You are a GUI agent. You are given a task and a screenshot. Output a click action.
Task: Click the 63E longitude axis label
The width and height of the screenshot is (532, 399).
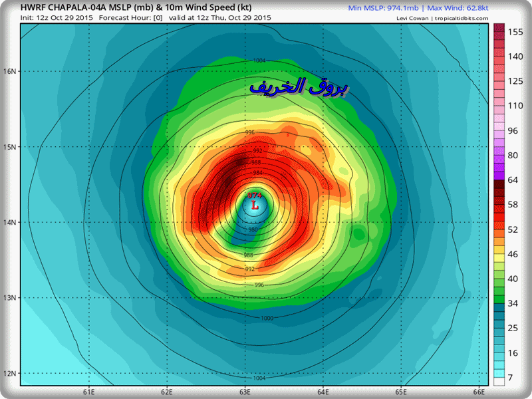(x=245, y=392)
